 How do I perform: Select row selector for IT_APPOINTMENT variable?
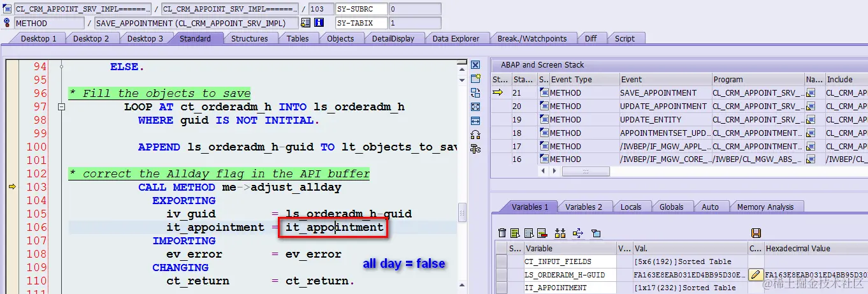click(502, 288)
